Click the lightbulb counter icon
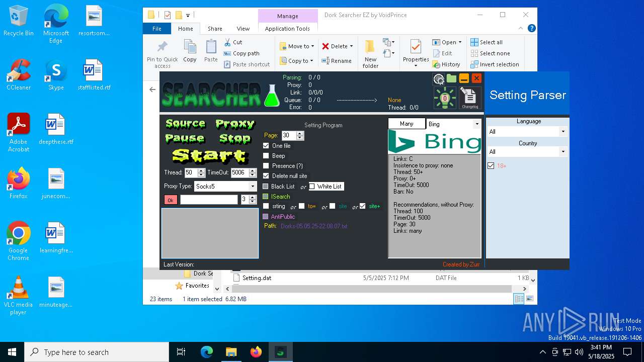Image resolution: width=644 pixels, height=362 pixels. point(445,98)
